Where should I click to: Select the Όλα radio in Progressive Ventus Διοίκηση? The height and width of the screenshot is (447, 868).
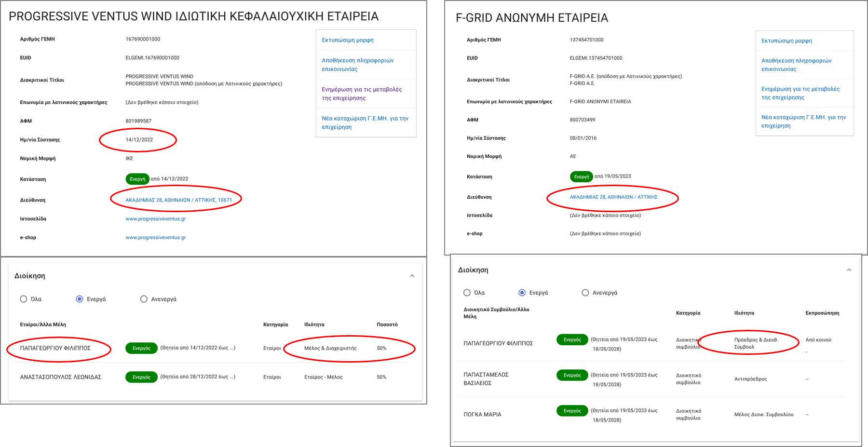(23, 299)
